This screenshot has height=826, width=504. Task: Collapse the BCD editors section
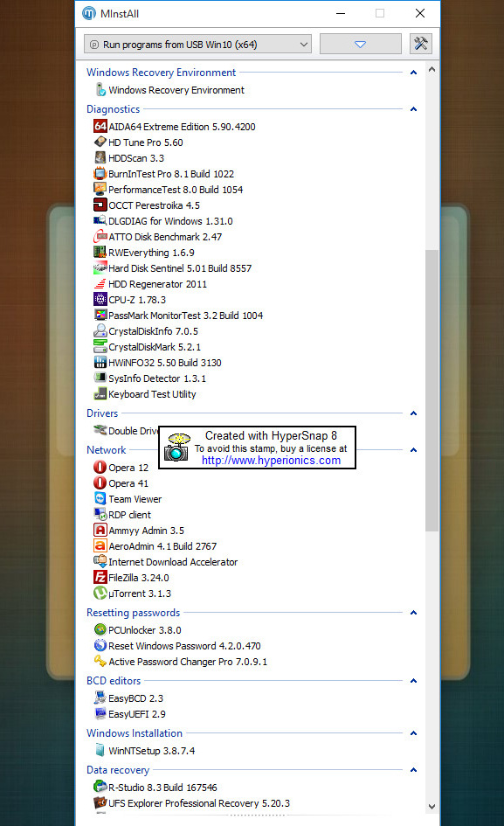[x=413, y=681]
